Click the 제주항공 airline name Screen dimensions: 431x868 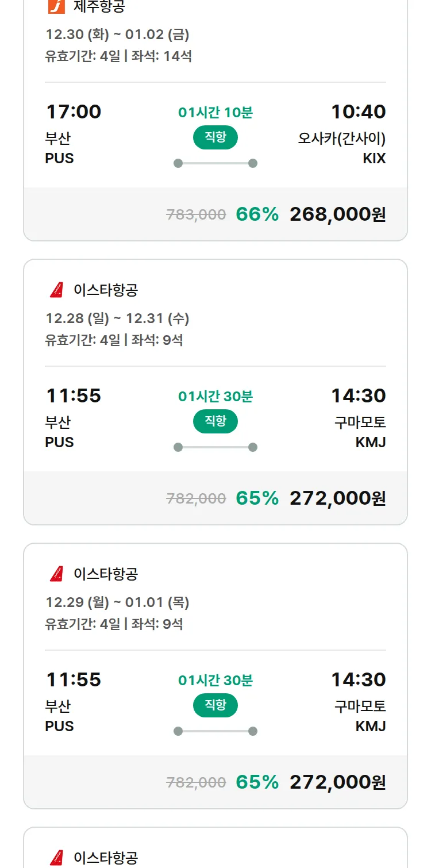[99, 6]
